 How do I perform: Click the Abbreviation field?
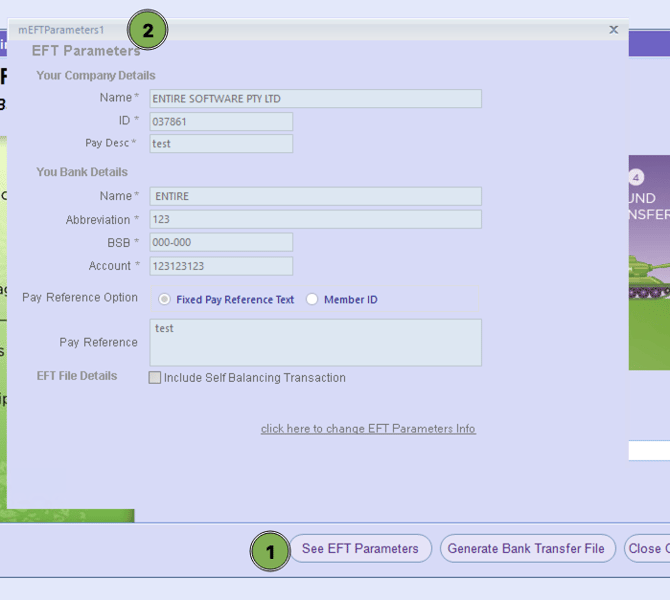[315, 219]
